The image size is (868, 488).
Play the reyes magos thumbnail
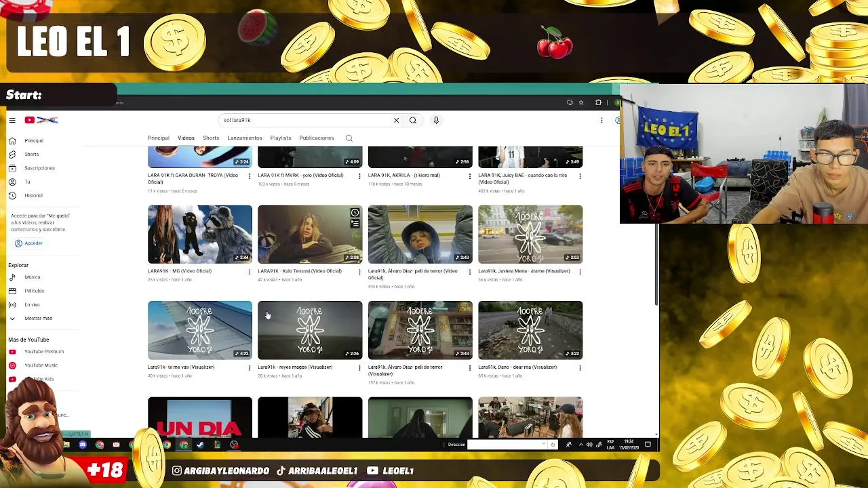[310, 330]
